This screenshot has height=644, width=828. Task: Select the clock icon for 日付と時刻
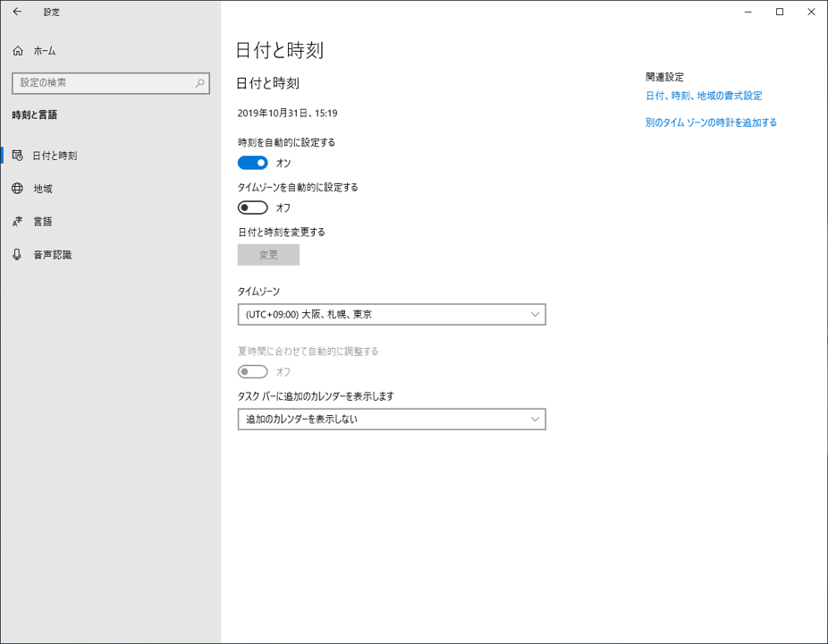point(20,156)
